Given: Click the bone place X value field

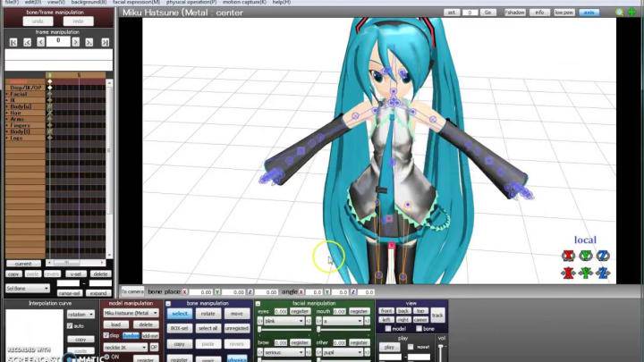Looking at the screenshot, I should pyautogui.click(x=200, y=292).
